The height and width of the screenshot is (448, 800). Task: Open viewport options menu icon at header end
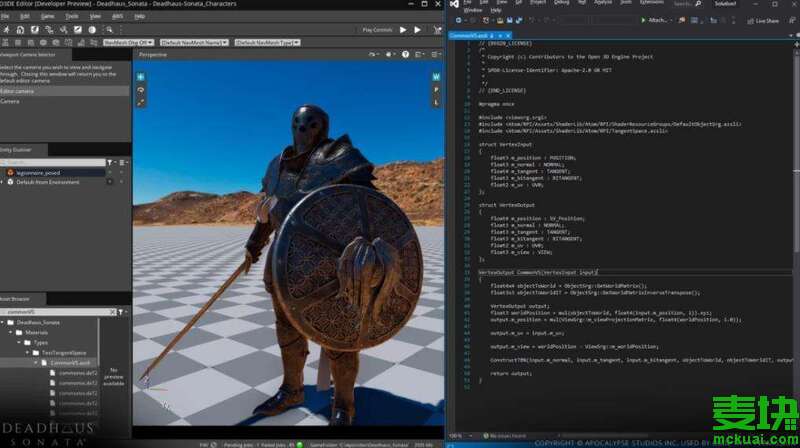click(x=435, y=55)
